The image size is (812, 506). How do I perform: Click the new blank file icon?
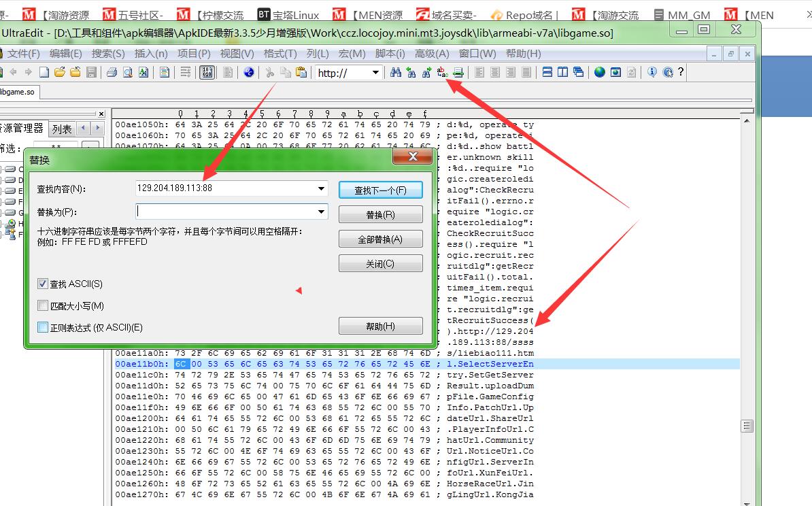[44, 72]
